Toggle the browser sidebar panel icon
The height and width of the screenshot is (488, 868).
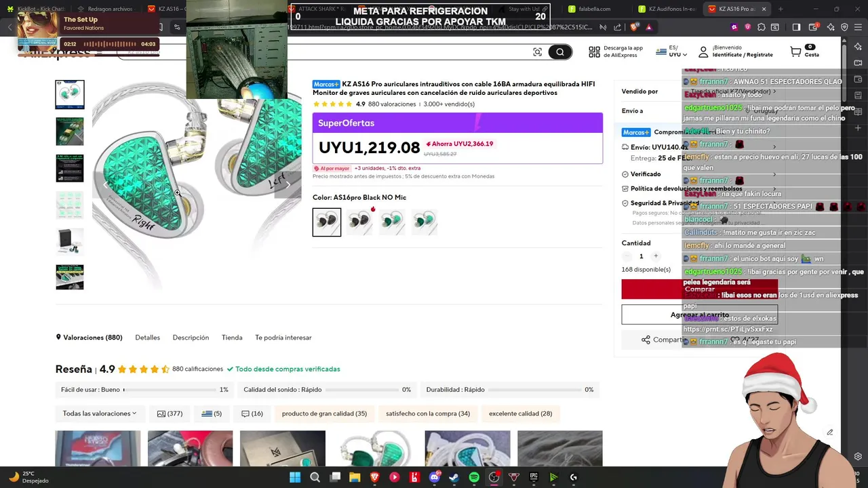(796, 27)
